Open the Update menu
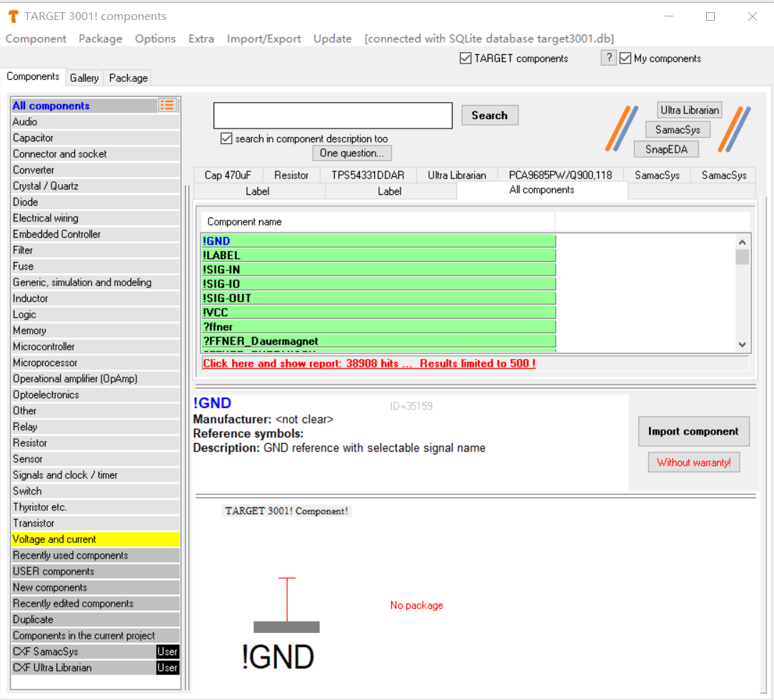 (x=332, y=39)
